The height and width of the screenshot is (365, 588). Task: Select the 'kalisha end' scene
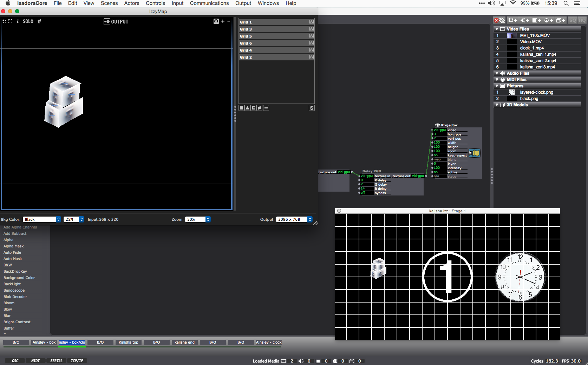click(x=184, y=342)
